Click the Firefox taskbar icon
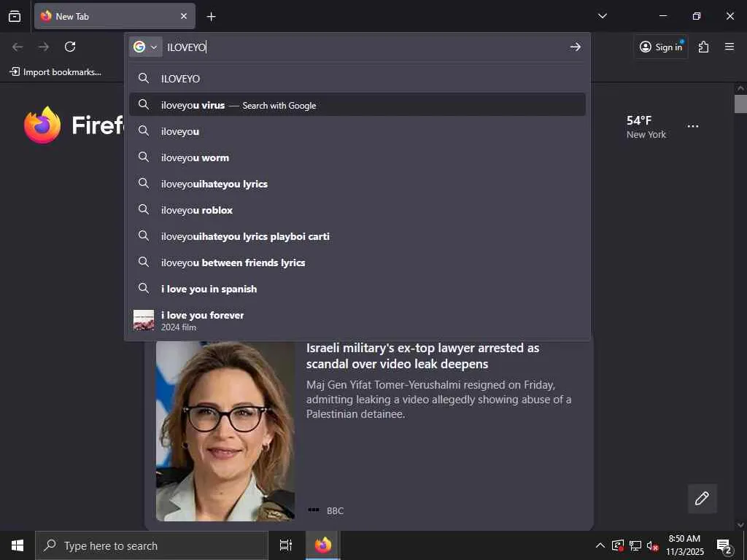The width and height of the screenshot is (747, 560). click(x=322, y=545)
